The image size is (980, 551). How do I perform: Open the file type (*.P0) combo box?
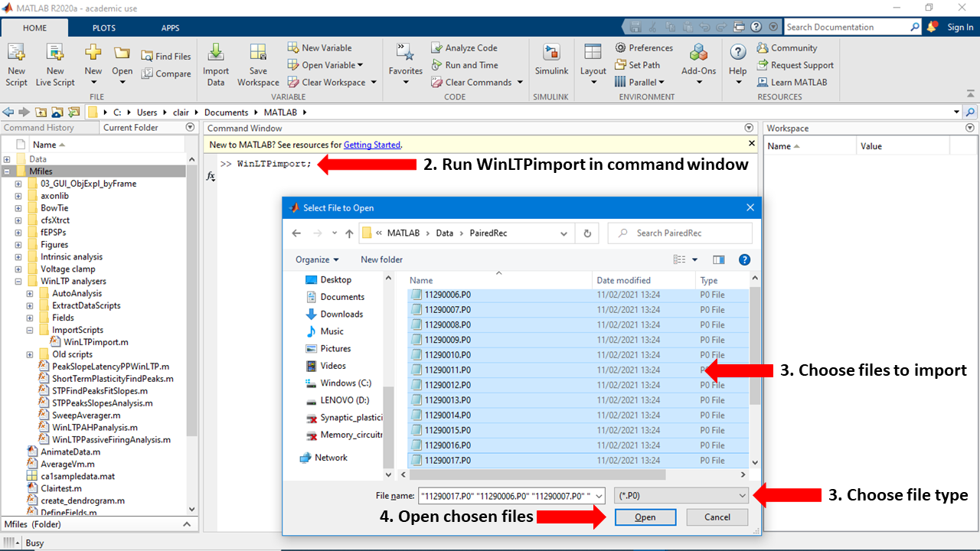(x=681, y=496)
